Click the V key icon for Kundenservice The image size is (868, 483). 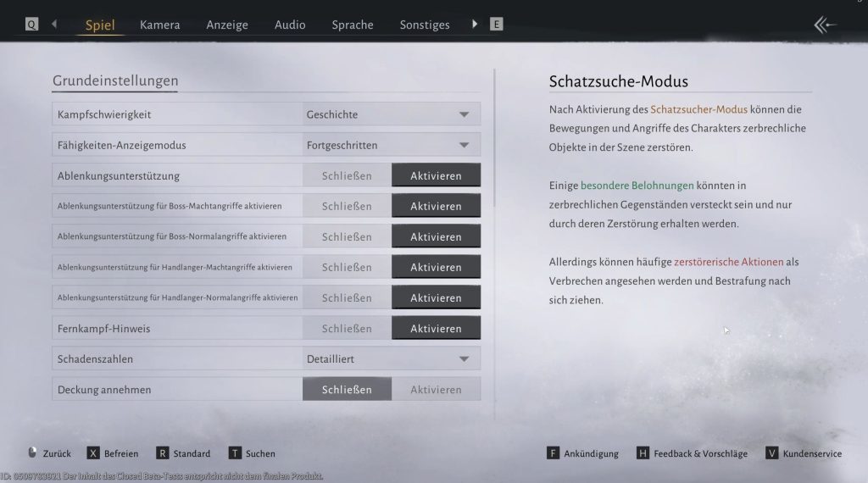(x=771, y=453)
